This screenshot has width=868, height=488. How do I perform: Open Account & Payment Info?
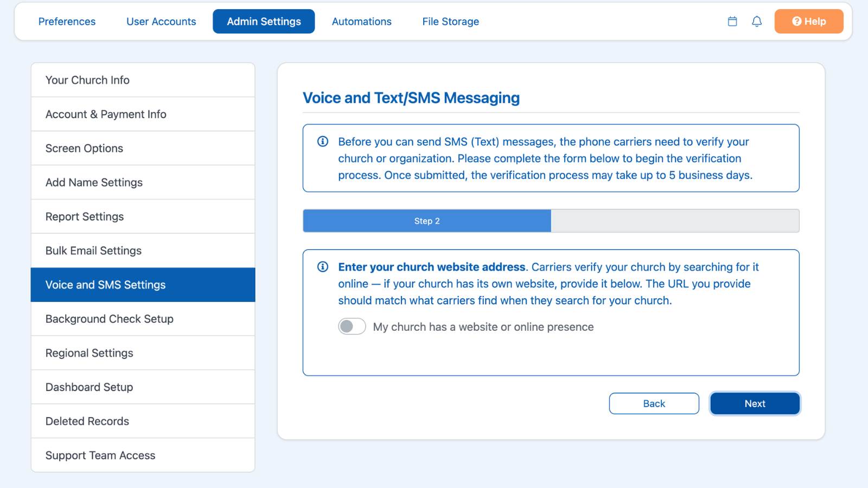pyautogui.click(x=143, y=114)
